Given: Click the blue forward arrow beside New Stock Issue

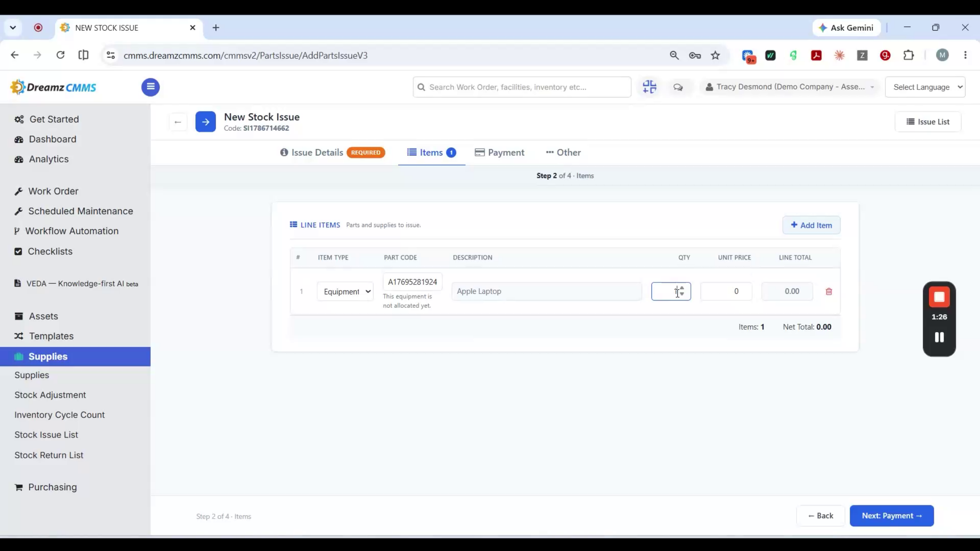Looking at the screenshot, I should tap(205, 122).
